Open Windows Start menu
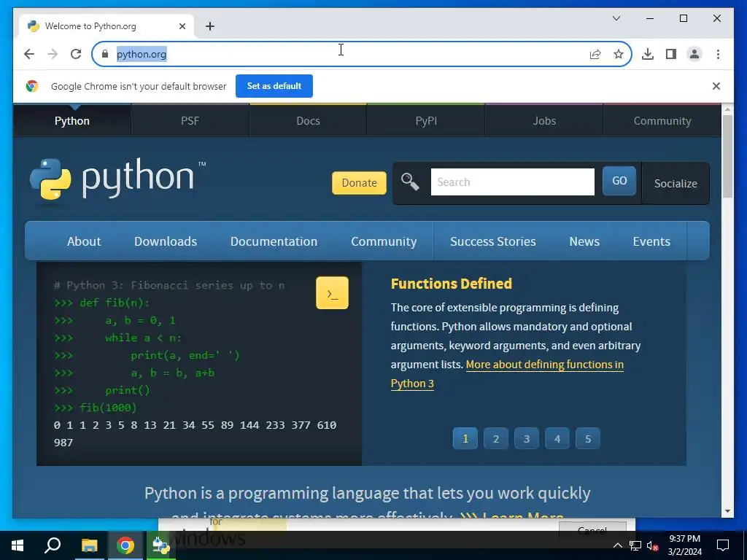The height and width of the screenshot is (560, 747). coord(18,545)
